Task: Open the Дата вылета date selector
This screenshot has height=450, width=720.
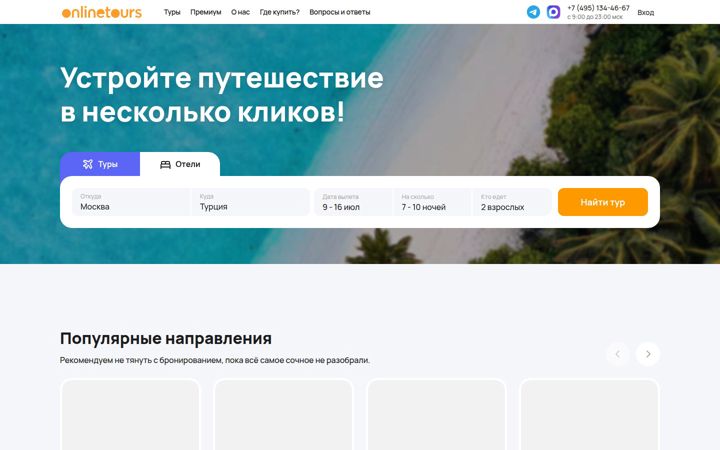Action: click(353, 202)
